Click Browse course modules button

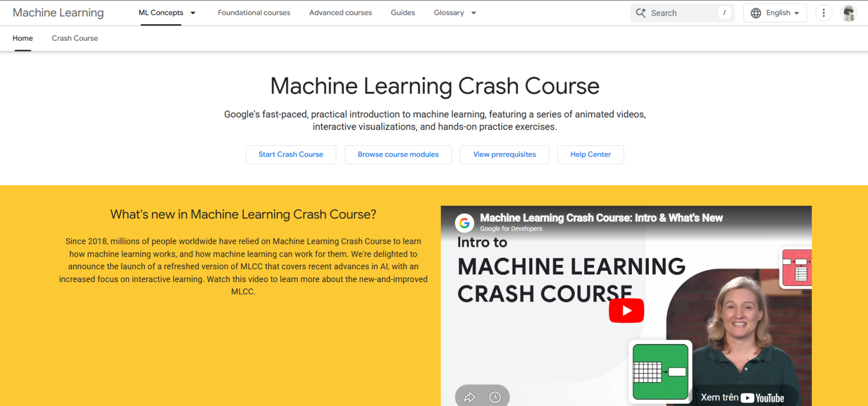[398, 154]
